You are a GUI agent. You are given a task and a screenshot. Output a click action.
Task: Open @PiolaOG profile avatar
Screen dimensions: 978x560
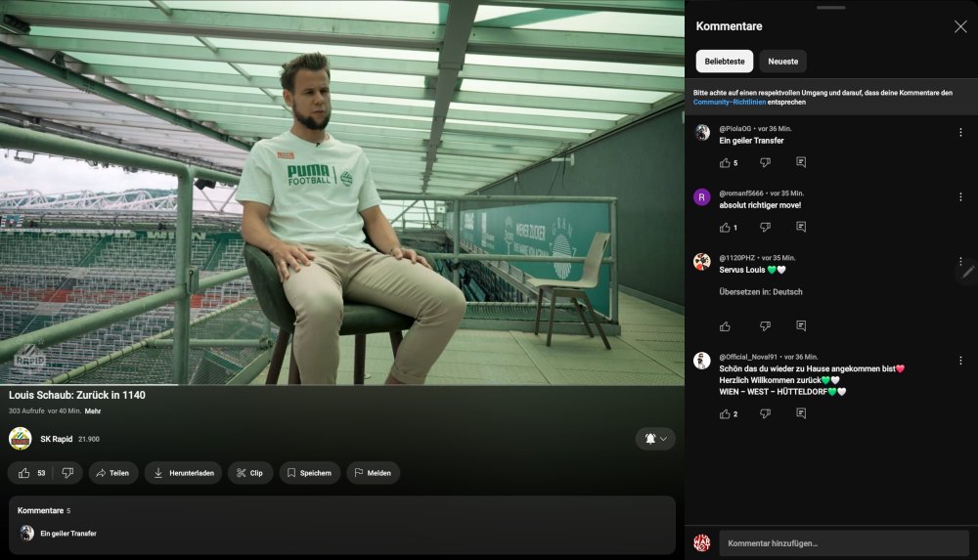[702, 132]
